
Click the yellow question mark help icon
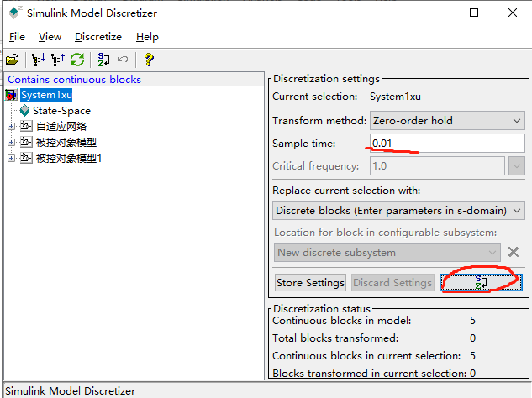click(x=149, y=60)
